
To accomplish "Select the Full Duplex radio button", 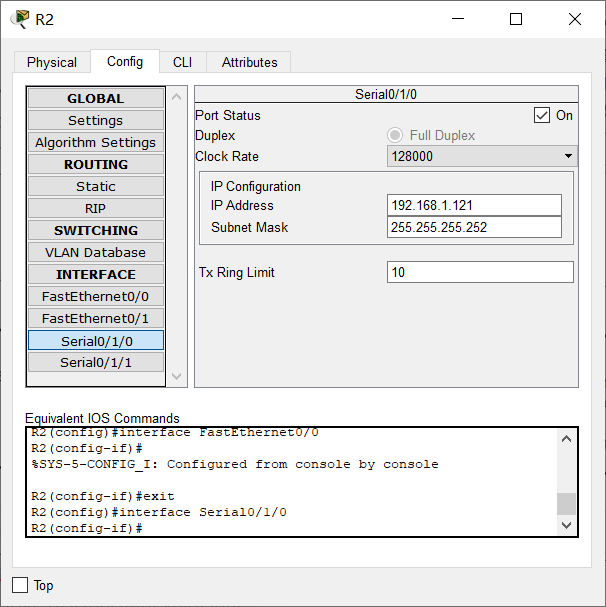I will pyautogui.click(x=395, y=135).
